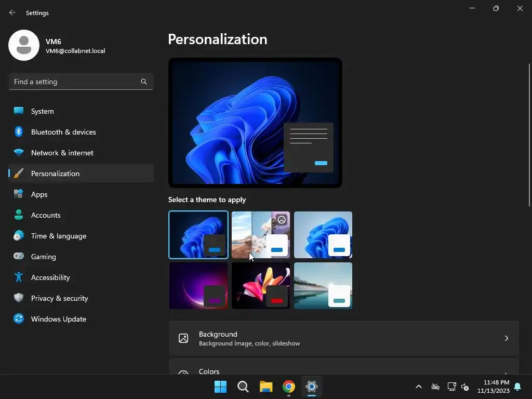Viewport: 532px width, 399px height.
Task: Go to Bluetooth & devices
Action: tap(81, 131)
